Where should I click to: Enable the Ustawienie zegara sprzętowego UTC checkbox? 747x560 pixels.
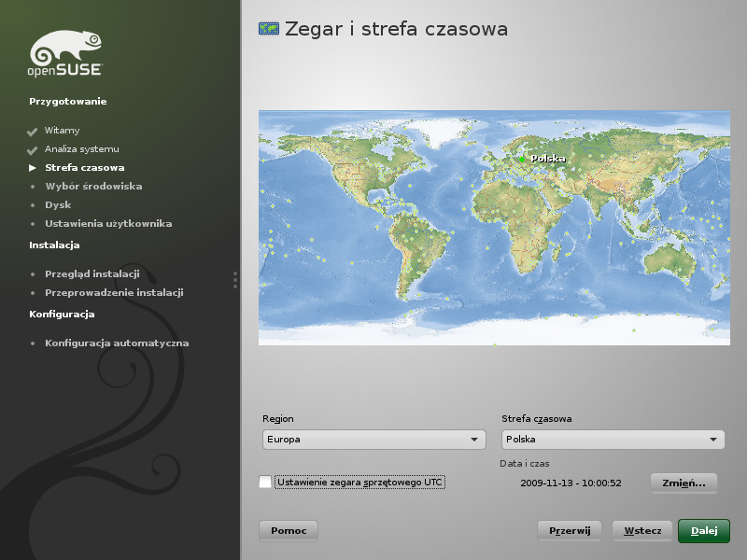point(266,482)
